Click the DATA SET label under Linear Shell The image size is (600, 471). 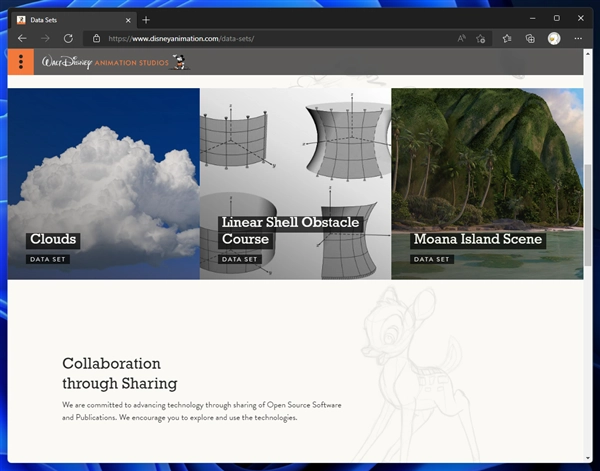tap(240, 259)
